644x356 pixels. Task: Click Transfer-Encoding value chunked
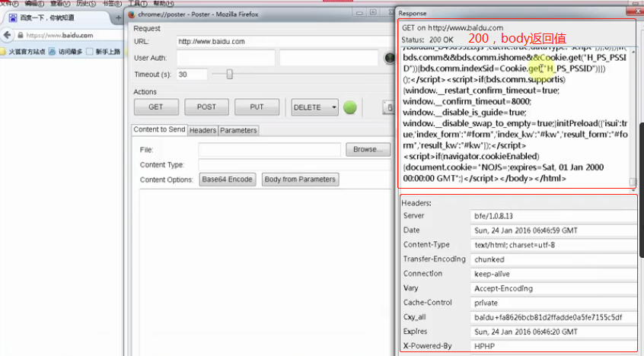[554, 259]
